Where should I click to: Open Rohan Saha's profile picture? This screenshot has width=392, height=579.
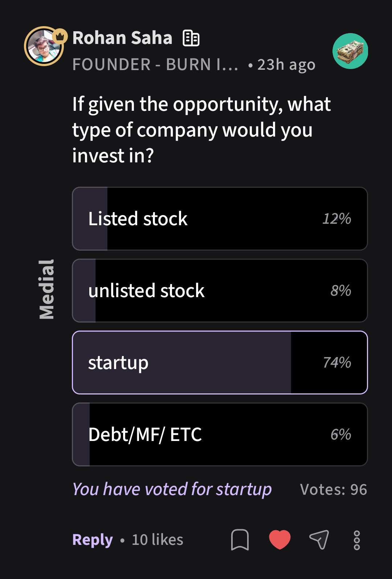coord(43,47)
